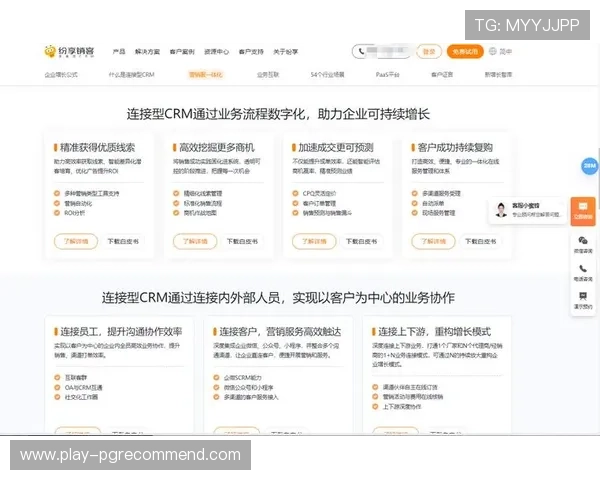Click the bullet icon beside 企微SCRM能力

[216, 377]
